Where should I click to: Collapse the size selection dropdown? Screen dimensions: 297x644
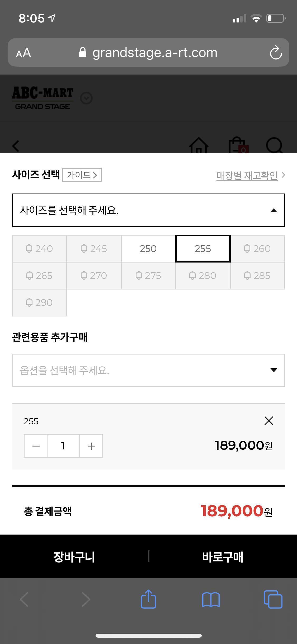coord(274,210)
